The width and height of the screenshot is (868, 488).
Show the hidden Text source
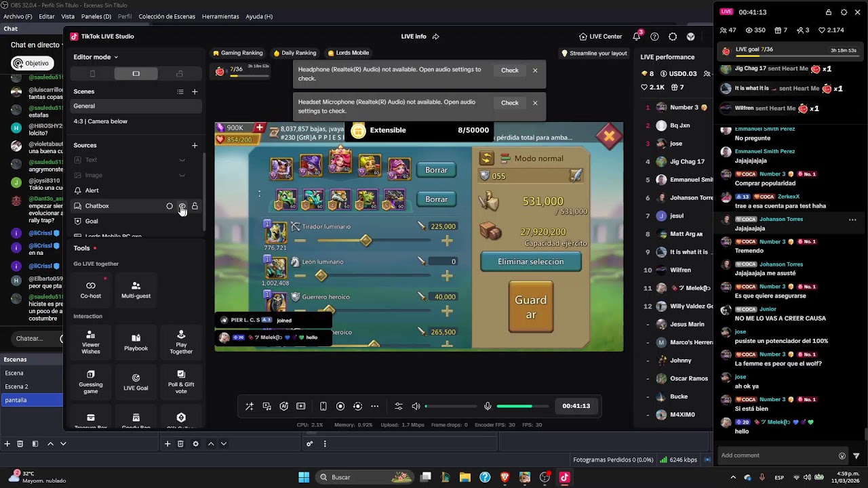(x=182, y=160)
